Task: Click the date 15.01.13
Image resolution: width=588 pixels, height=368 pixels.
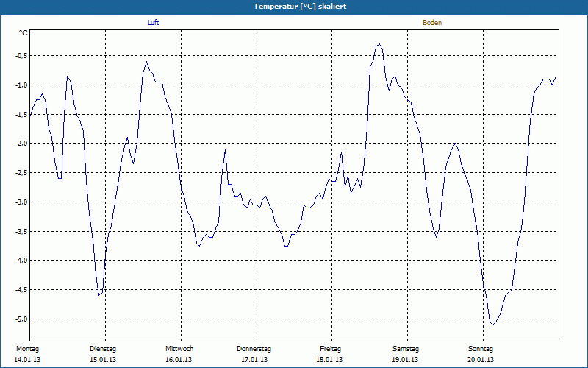Action: point(103,360)
